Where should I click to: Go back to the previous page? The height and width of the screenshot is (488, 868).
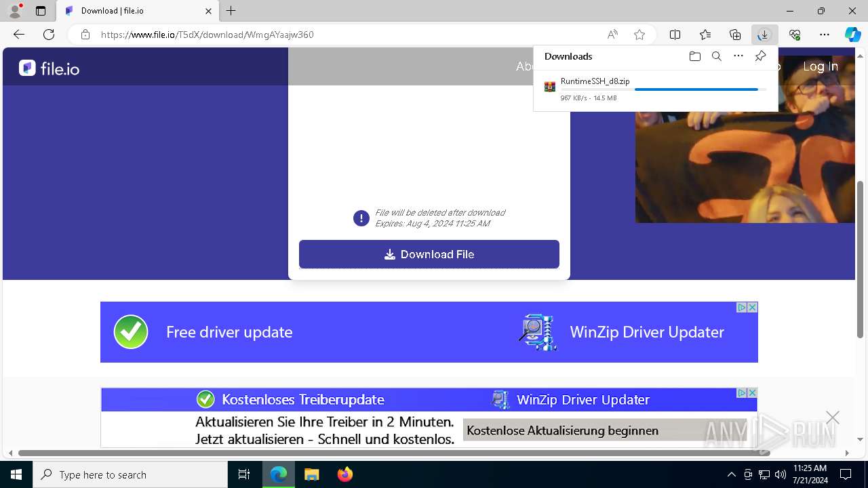(19, 35)
